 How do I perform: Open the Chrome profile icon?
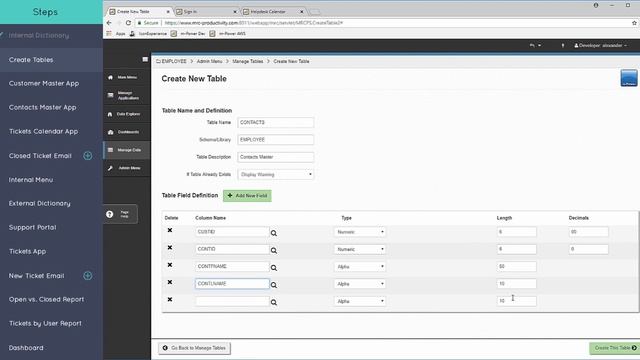click(596, 5)
